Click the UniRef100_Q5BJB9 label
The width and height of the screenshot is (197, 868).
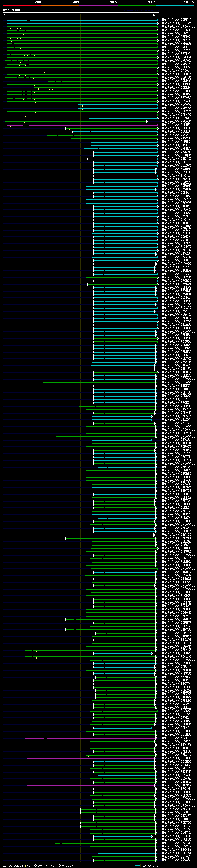[x=177, y=809]
